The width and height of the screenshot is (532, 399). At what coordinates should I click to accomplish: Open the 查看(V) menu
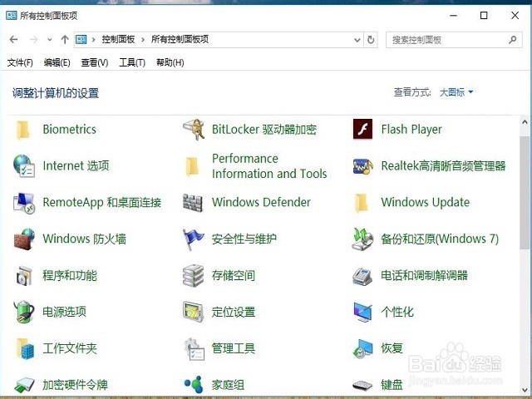(x=94, y=63)
